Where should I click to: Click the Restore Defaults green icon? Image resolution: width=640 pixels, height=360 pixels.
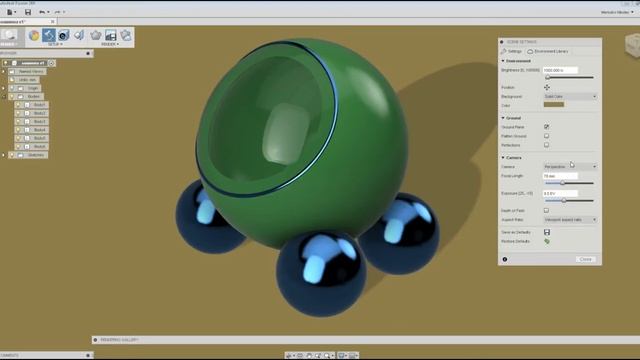(547, 241)
